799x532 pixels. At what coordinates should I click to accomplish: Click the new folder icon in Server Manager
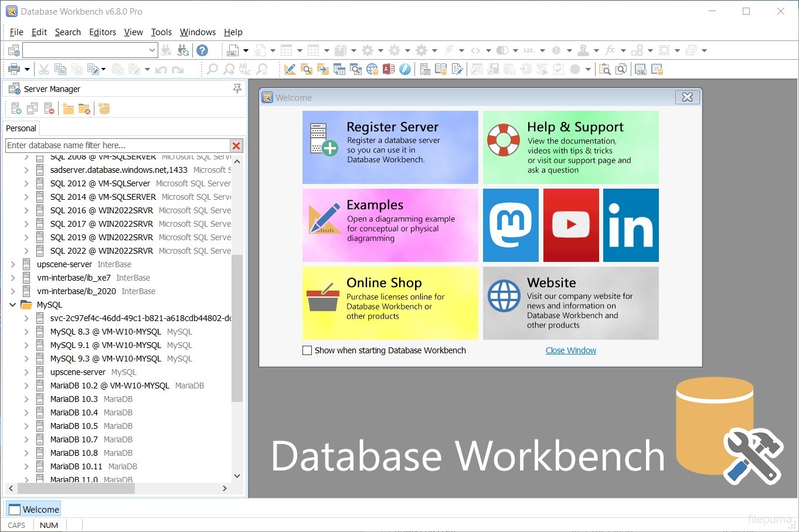(x=68, y=109)
